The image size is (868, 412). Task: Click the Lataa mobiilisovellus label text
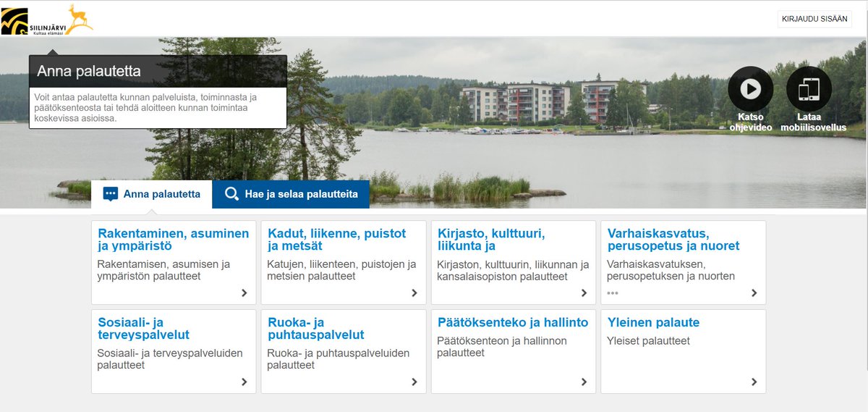[x=813, y=122]
